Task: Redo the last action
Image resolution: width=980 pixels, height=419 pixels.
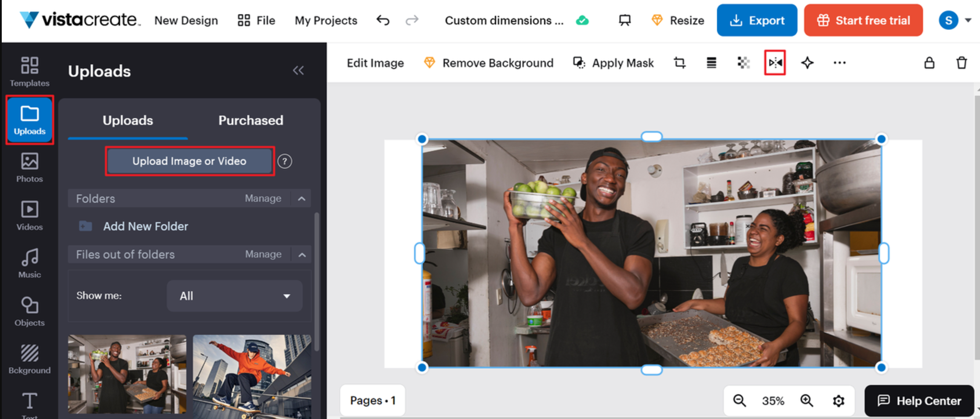Action: 412,20
